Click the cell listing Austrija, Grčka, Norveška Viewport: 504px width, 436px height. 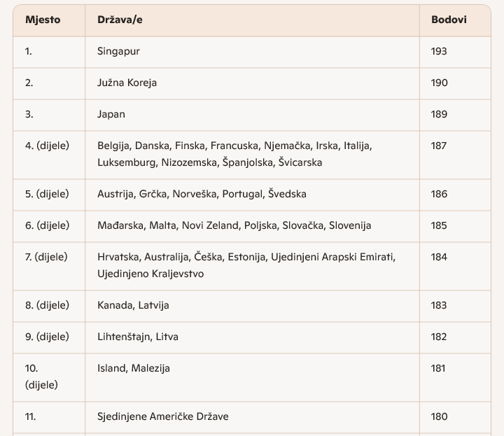pos(202,194)
